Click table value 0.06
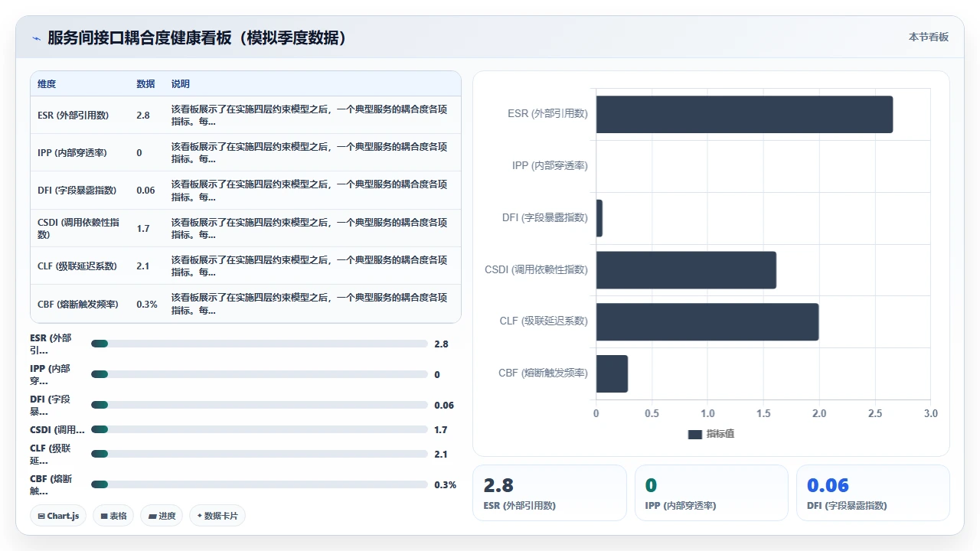Image resolution: width=980 pixels, height=551 pixels. (145, 191)
